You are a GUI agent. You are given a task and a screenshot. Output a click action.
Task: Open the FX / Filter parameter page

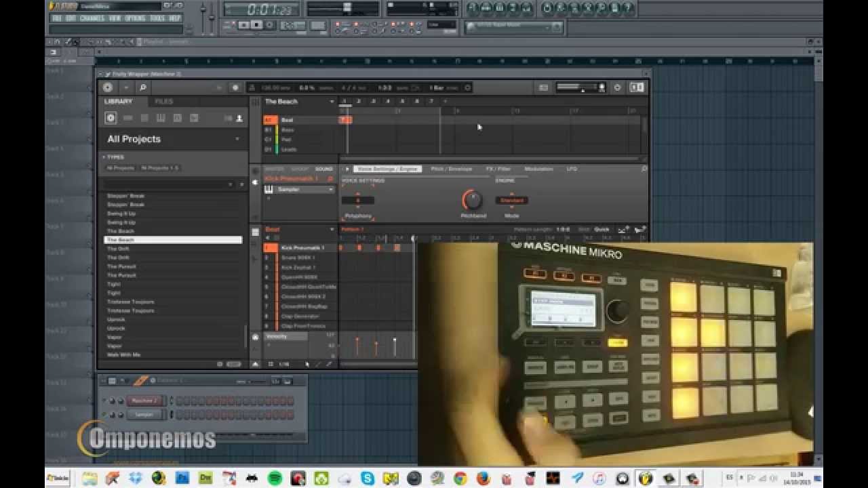[x=498, y=169]
